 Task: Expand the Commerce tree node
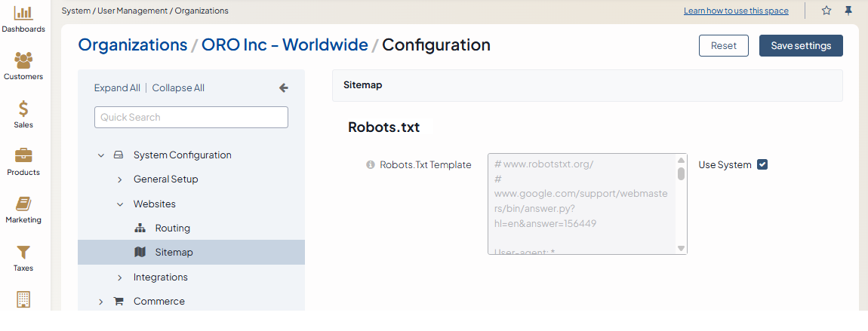coord(101,302)
